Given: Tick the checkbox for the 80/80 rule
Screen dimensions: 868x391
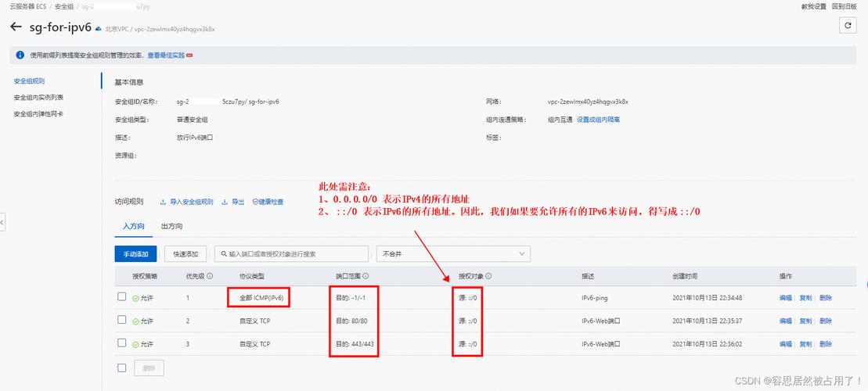Looking at the screenshot, I should tap(122, 320).
